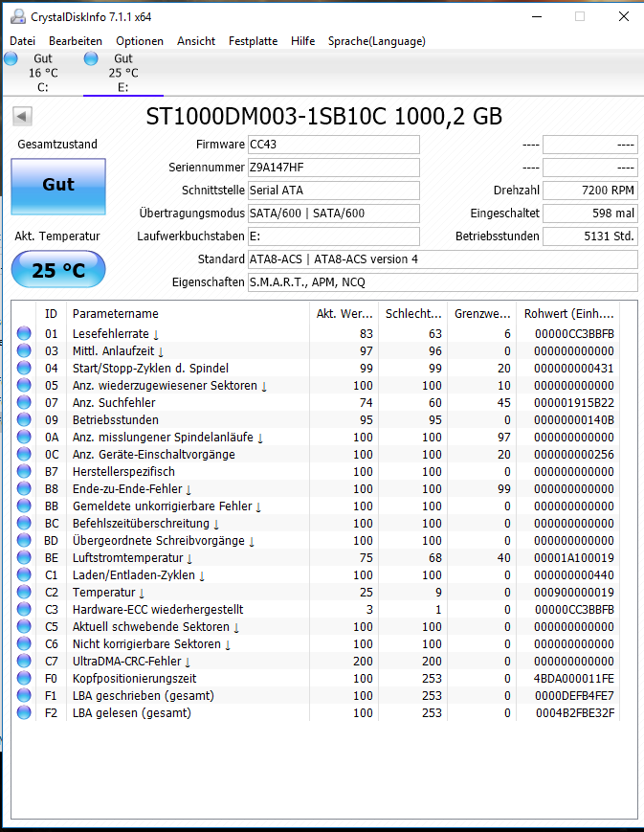Click the status orb for UltraDMA-CRC-Fehler
The image size is (644, 832).
coord(24,662)
